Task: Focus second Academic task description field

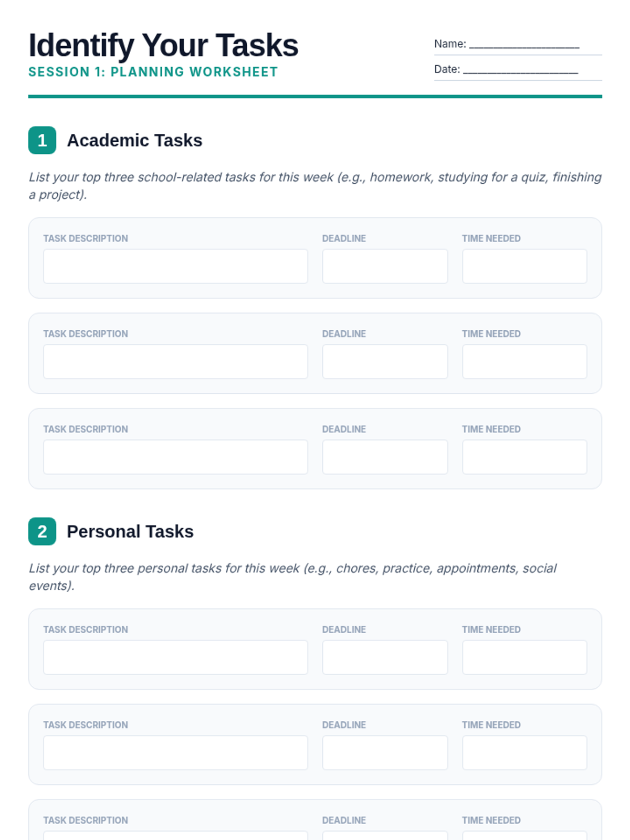Action: point(175,362)
